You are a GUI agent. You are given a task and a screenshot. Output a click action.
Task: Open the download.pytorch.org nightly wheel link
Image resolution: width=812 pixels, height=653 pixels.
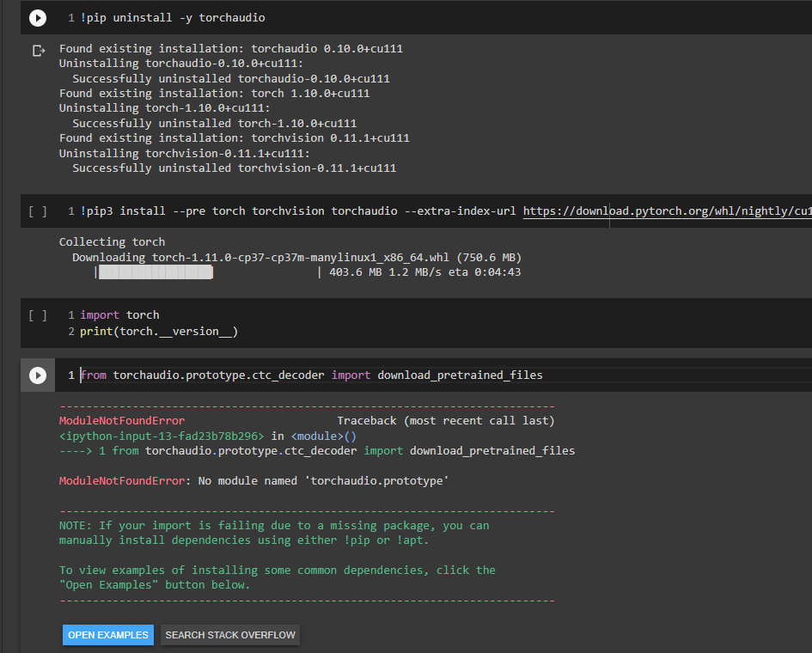[667, 211]
